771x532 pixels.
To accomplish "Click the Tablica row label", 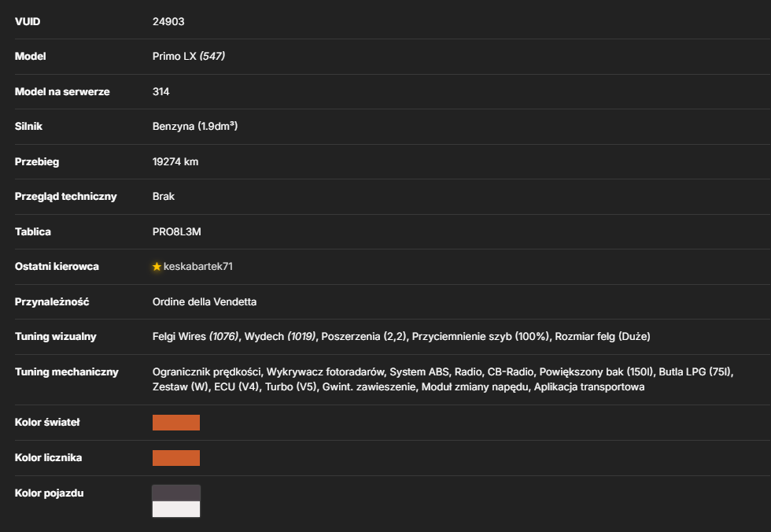I will coord(33,231).
